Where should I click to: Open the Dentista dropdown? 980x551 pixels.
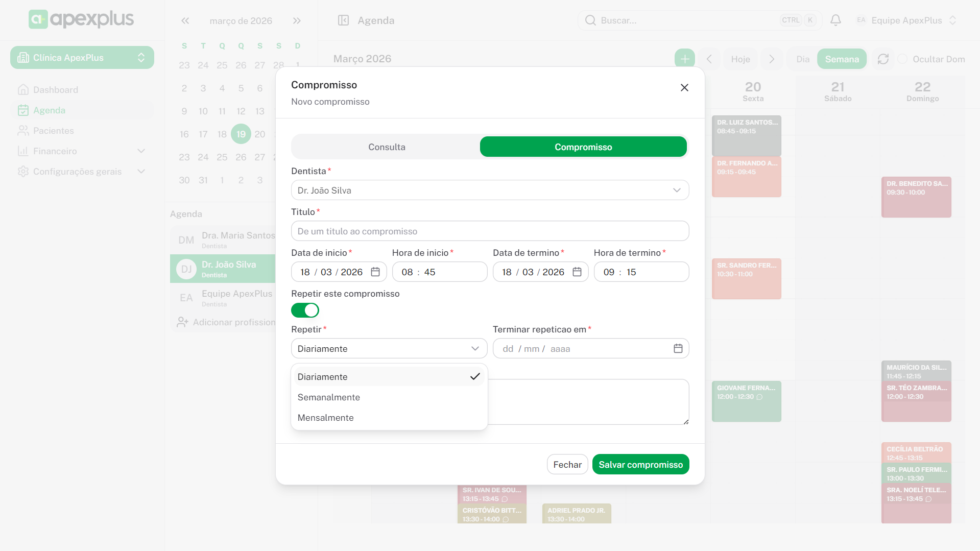point(490,190)
